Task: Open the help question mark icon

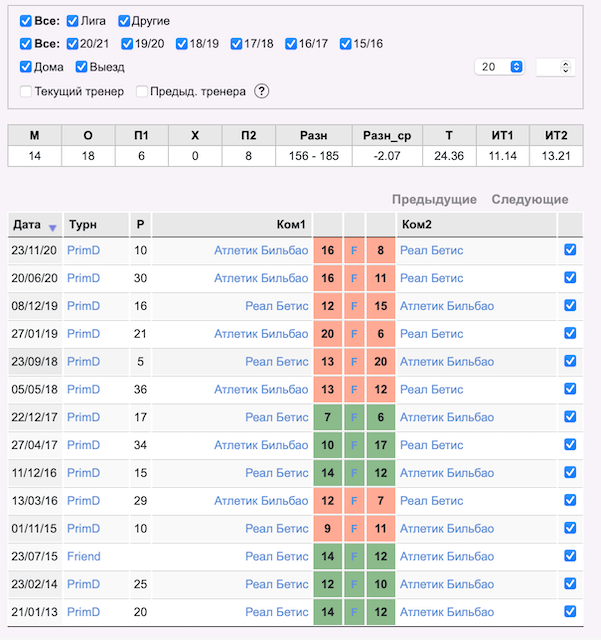Action: (261, 91)
